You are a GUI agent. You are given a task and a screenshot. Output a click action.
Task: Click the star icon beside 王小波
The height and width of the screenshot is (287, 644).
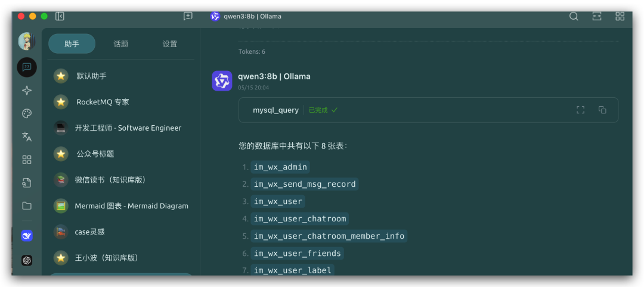[x=61, y=258]
